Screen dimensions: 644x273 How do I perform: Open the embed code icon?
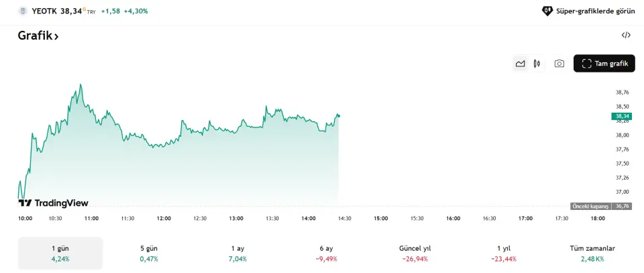(626, 36)
